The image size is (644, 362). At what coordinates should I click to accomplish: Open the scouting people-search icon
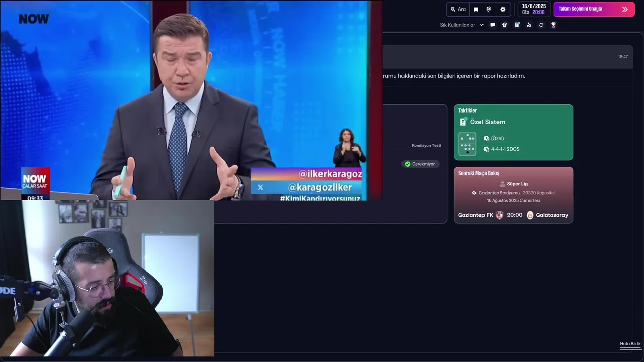529,25
